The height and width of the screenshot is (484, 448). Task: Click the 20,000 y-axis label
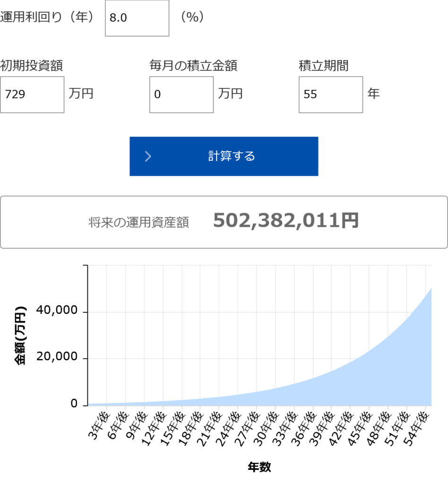pyautogui.click(x=60, y=357)
